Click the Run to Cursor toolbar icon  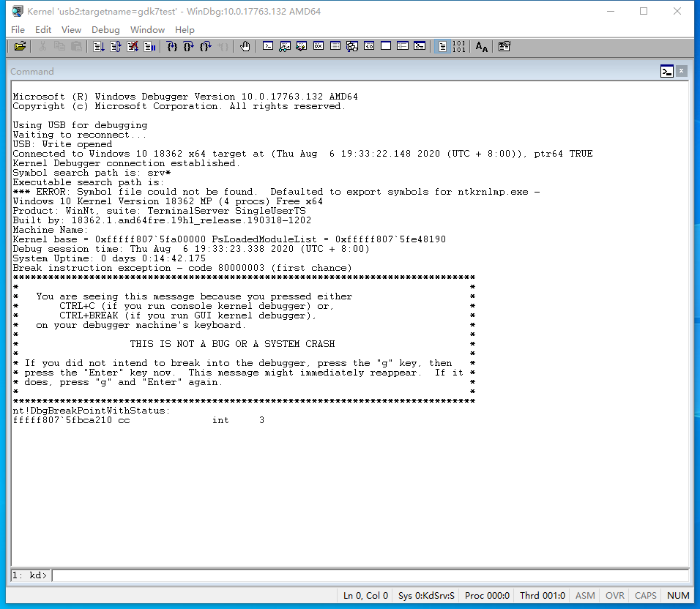[x=223, y=46]
